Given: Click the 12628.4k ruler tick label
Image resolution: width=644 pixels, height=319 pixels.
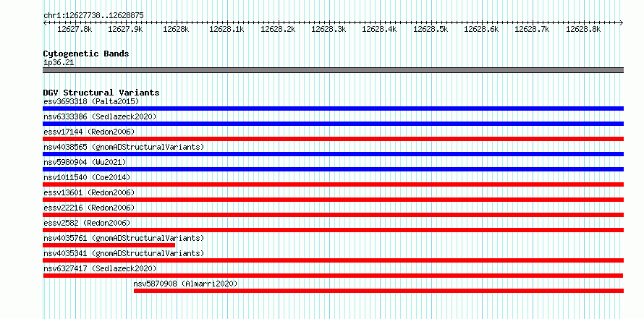Looking at the screenshot, I should (379, 30).
